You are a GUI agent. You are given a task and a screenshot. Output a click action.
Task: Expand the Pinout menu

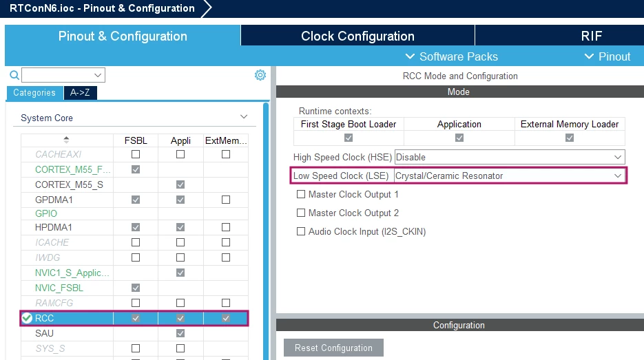[x=607, y=56]
